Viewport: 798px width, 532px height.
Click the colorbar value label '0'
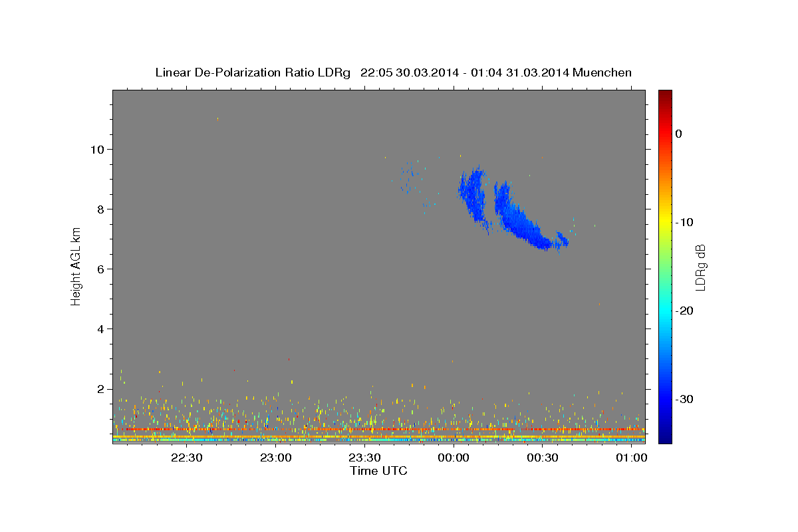pos(679,134)
